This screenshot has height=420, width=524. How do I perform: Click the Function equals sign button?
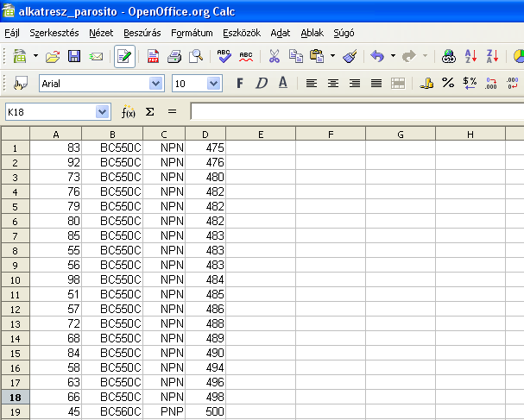(172, 111)
